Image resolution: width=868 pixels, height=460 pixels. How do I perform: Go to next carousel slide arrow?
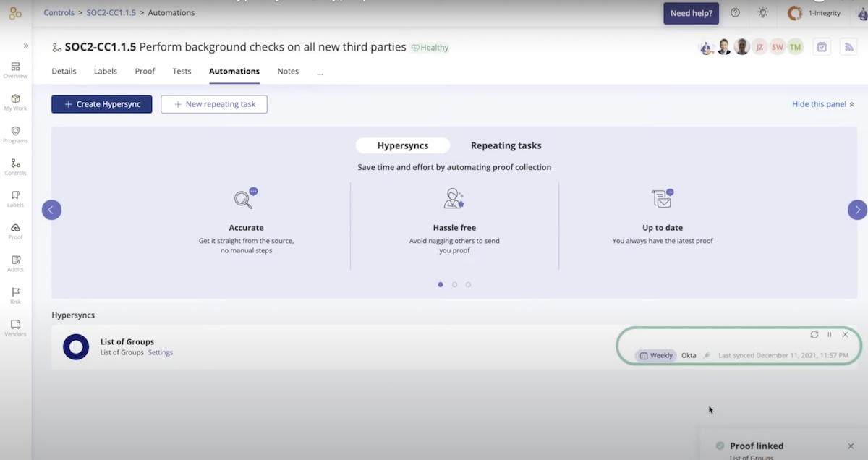tap(857, 210)
